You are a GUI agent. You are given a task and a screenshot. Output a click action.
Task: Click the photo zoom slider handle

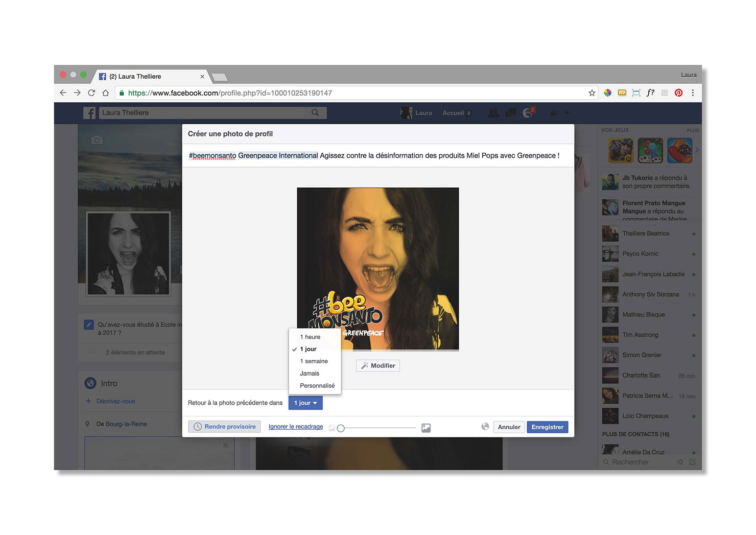coord(341,428)
